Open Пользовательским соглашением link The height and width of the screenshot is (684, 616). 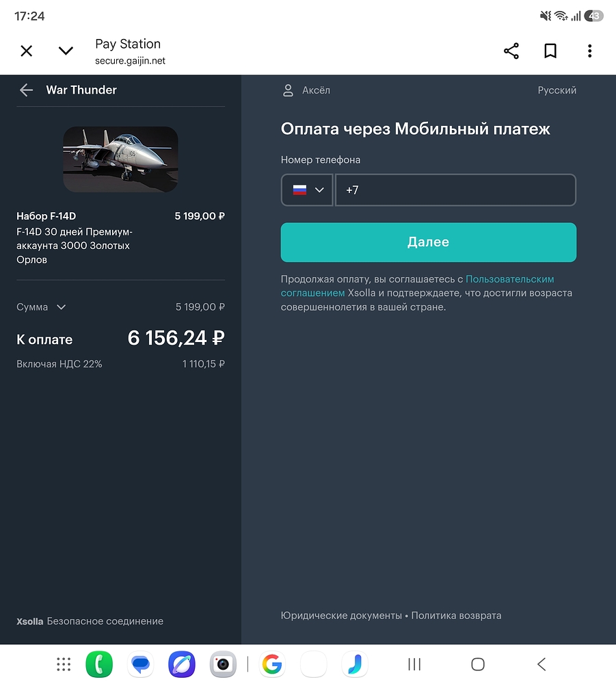[417, 286]
